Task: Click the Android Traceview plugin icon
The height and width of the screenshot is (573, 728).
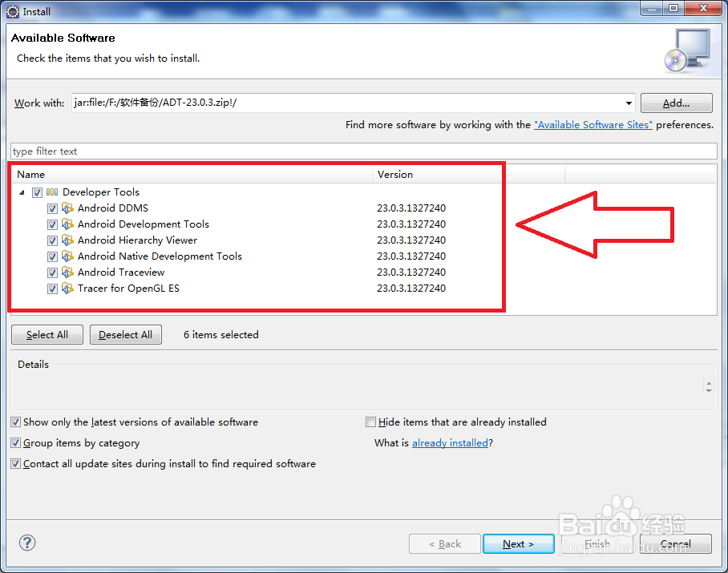Action: pos(67,272)
